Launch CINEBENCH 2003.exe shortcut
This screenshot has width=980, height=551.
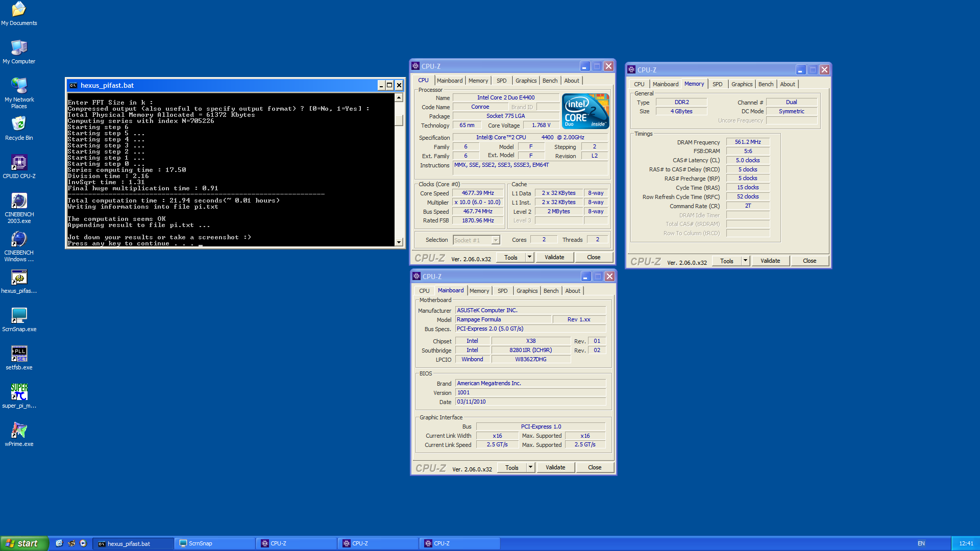(19, 208)
